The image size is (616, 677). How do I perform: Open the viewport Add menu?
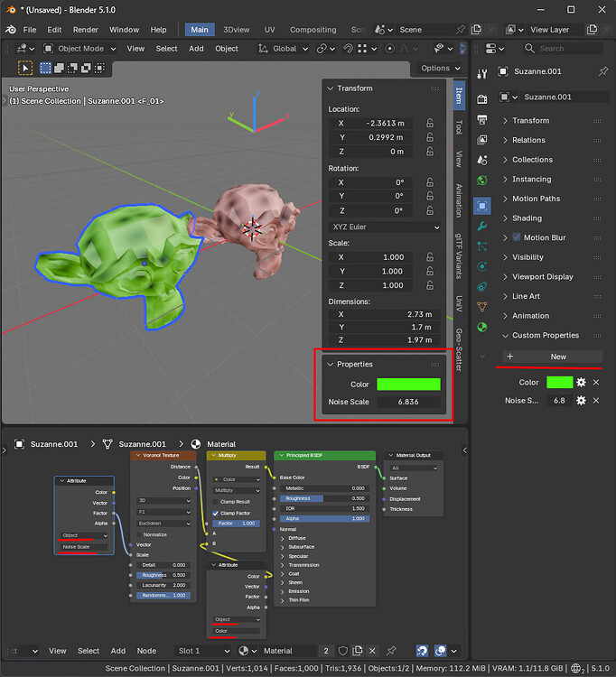196,49
